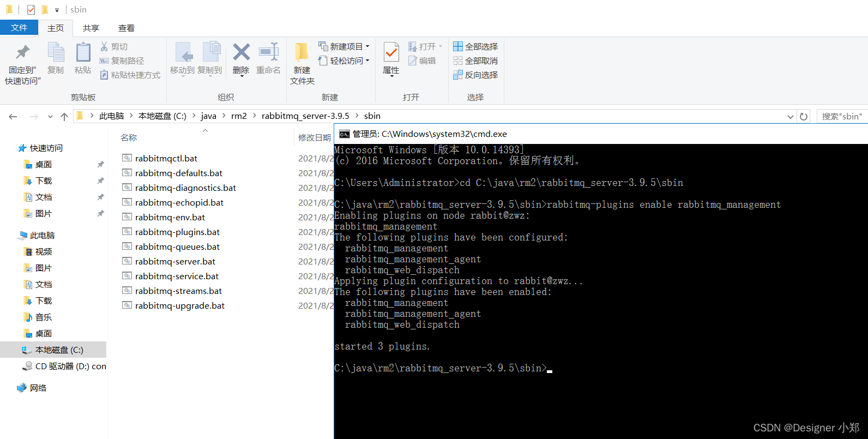Sort by Date modified (修改日期) header
The width and height of the screenshot is (868, 439).
pos(315,138)
